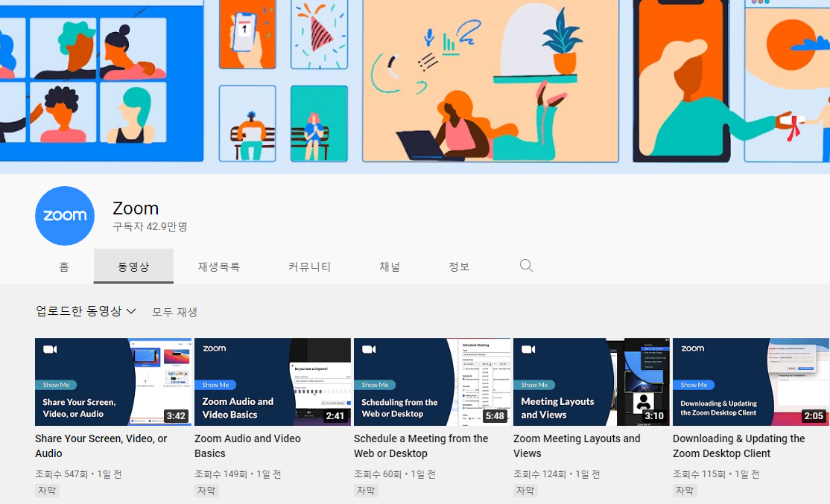Click the view count 조회수 149회

pyautogui.click(x=221, y=474)
